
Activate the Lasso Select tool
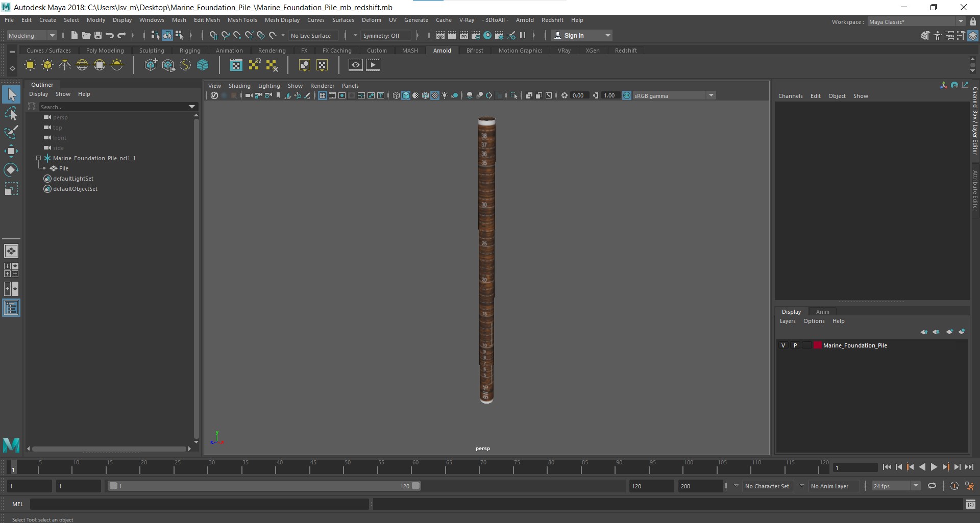11,113
